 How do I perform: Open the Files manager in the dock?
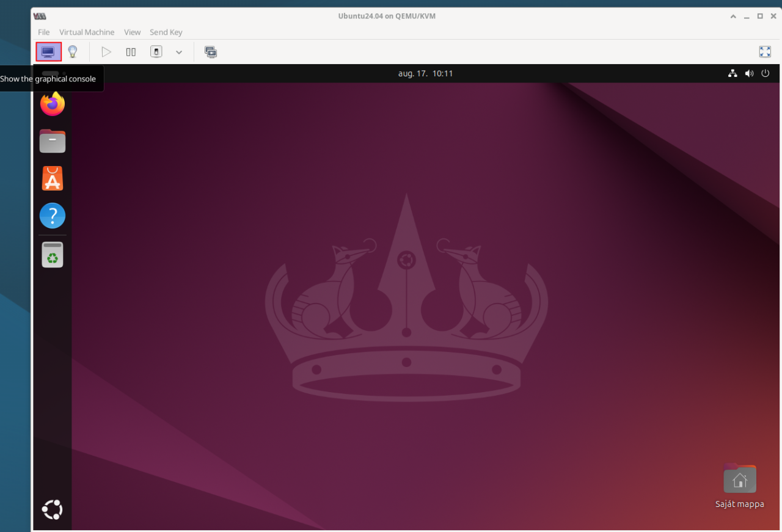tap(53, 141)
